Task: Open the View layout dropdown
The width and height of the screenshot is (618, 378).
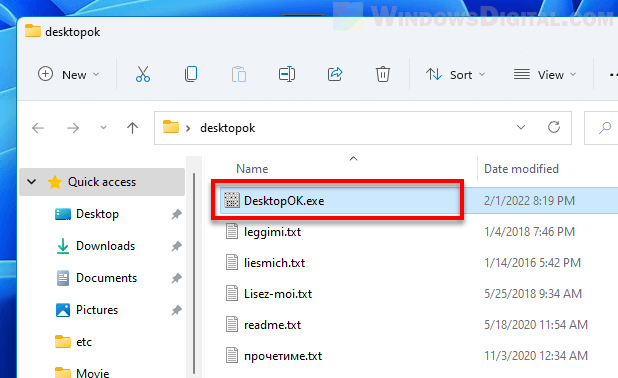Action: click(x=545, y=74)
